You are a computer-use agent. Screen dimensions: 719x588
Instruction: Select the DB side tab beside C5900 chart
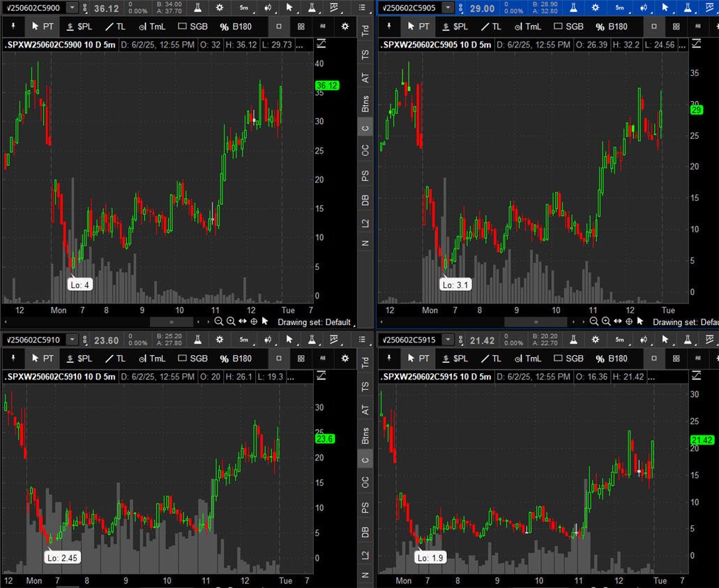[x=365, y=200]
